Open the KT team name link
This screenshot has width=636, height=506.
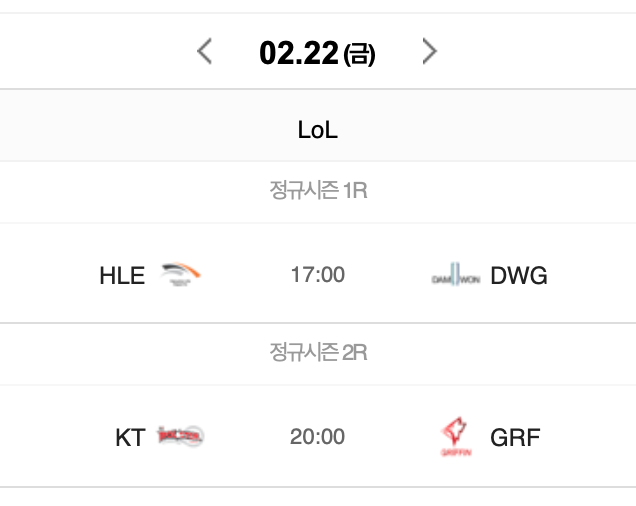[130, 437]
